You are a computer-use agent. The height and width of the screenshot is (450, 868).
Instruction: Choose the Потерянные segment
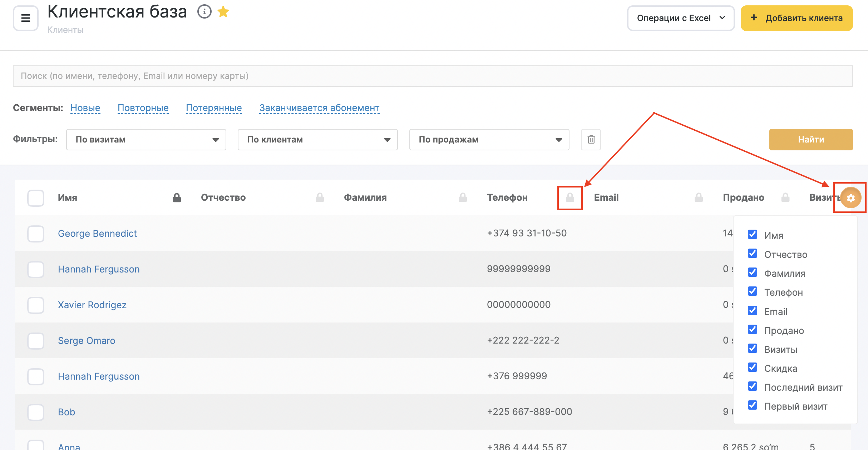coord(214,108)
